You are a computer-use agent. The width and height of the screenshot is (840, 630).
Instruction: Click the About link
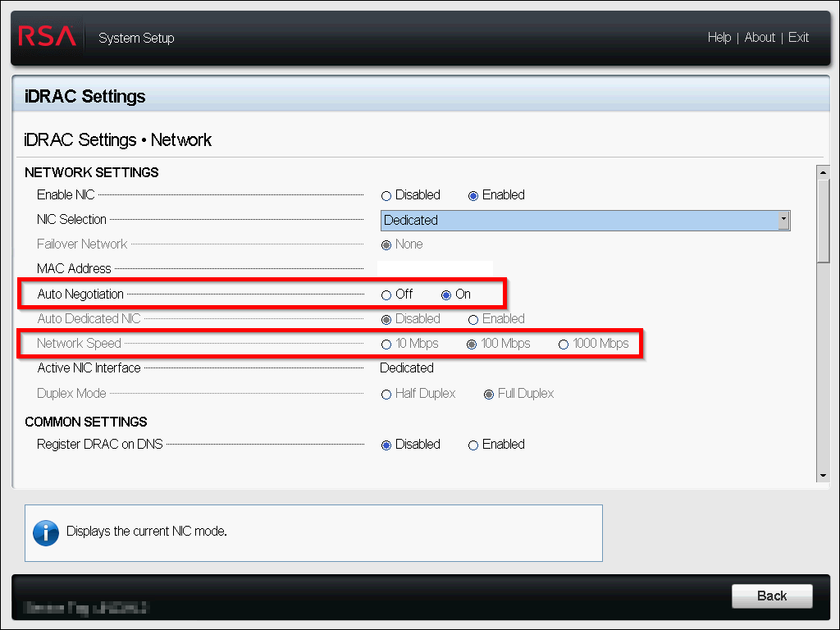[760, 37]
